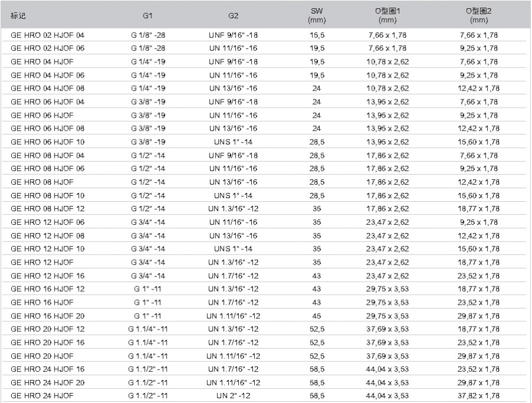Select the GE HRO 16 HJOF 20 row
Screen dimensions: 532x403
[264, 316]
